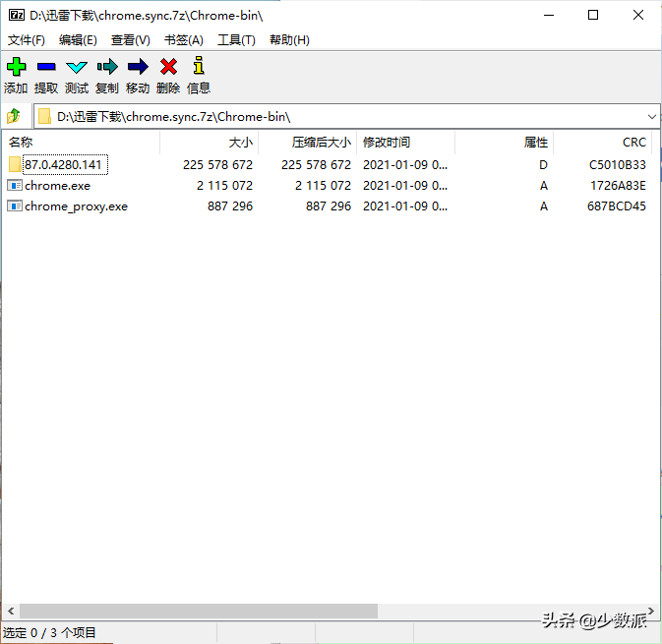Click the yellow Info (信息) icon
The height and width of the screenshot is (644, 662).
[199, 66]
